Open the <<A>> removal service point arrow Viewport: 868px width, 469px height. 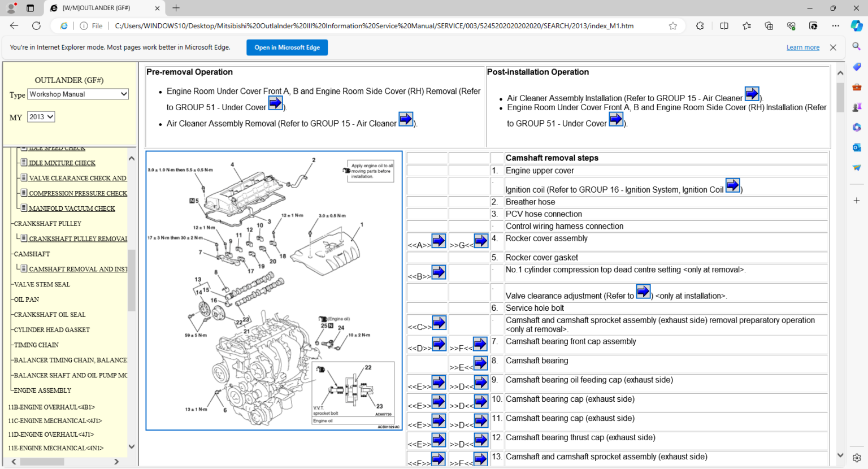click(x=439, y=241)
